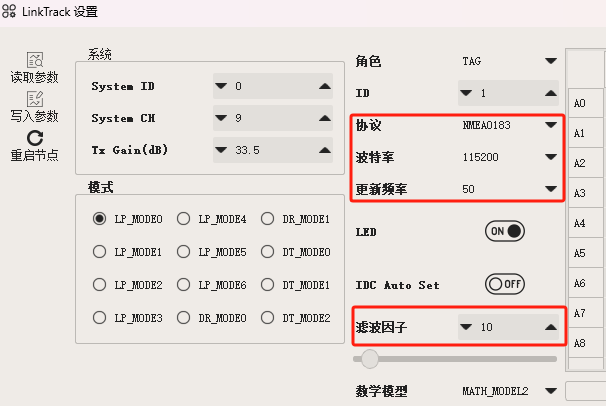Select the LP_MODE4 radio button
The image size is (606, 406).
click(183, 219)
